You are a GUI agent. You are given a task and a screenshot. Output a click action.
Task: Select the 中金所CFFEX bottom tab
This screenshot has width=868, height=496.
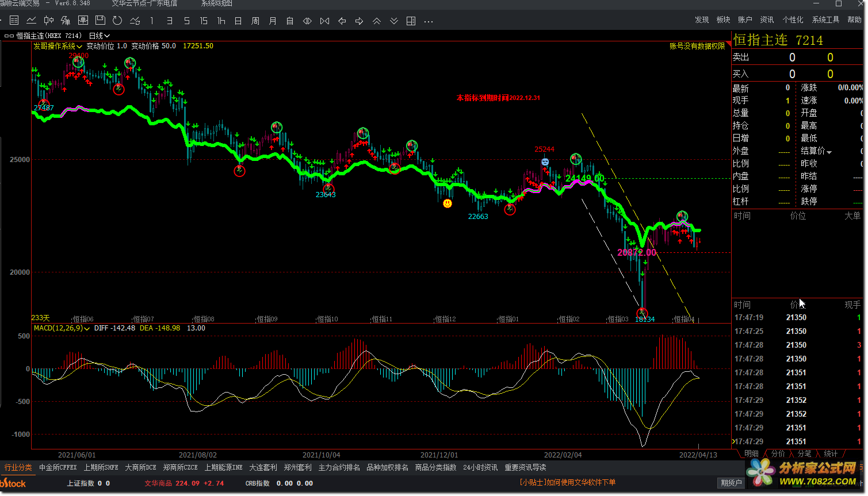pyautogui.click(x=58, y=468)
